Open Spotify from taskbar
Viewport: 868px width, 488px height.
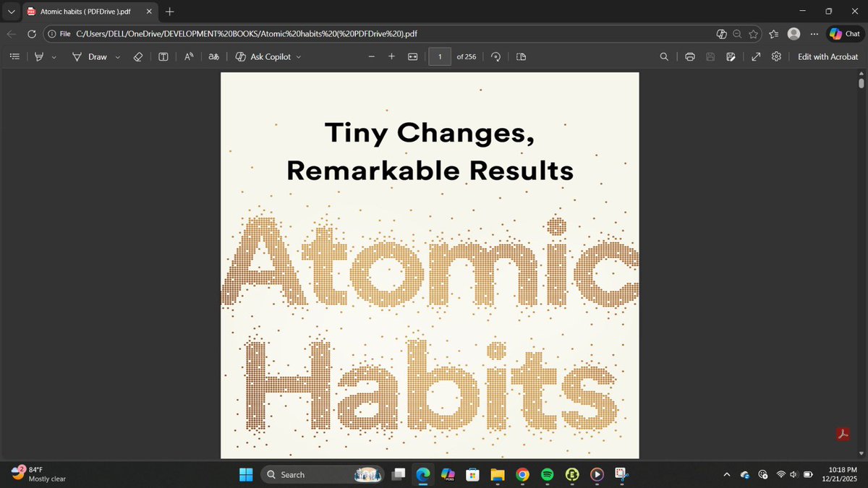click(x=547, y=474)
